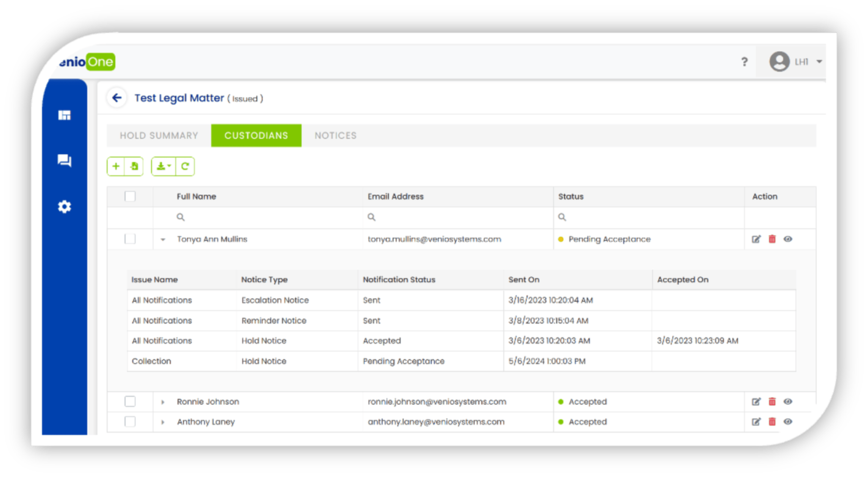Expand the Ronnie Johnson row
The width and height of the screenshot is (868, 477).
point(163,402)
